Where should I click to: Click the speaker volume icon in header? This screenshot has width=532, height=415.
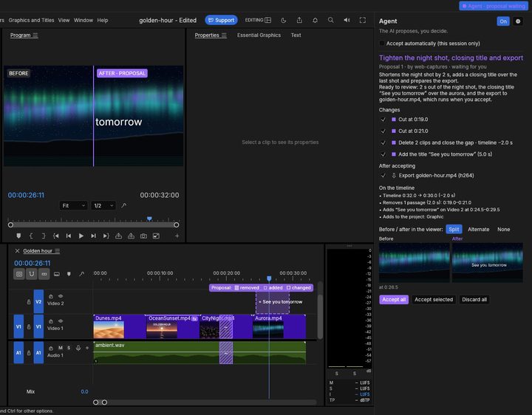tap(347, 21)
